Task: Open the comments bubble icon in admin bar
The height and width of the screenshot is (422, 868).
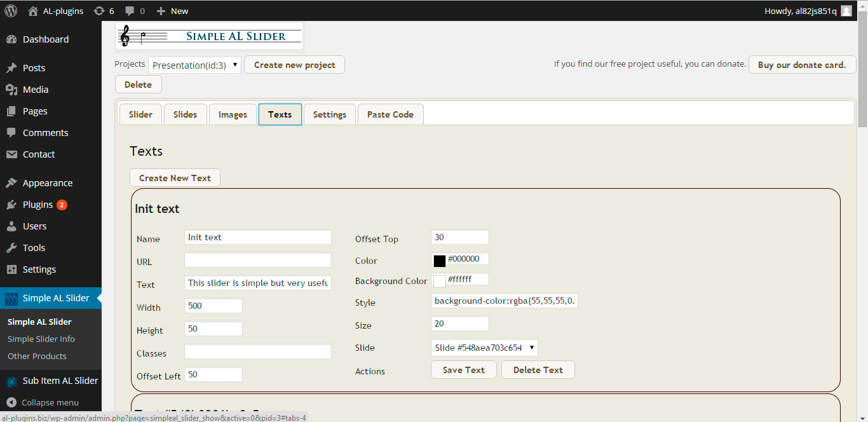Action: 130,11
